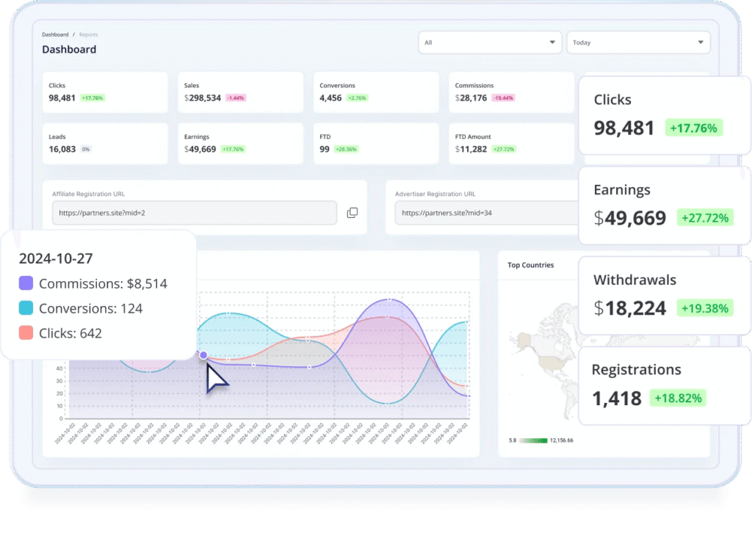Click the cyan Conversions legend swatch
The image size is (752, 560).
click(x=26, y=308)
